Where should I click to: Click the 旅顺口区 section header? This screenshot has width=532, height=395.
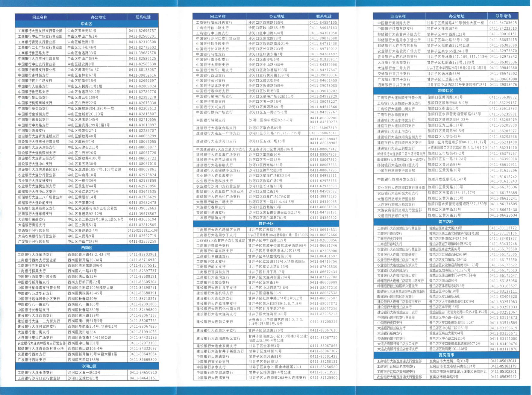[445, 90]
